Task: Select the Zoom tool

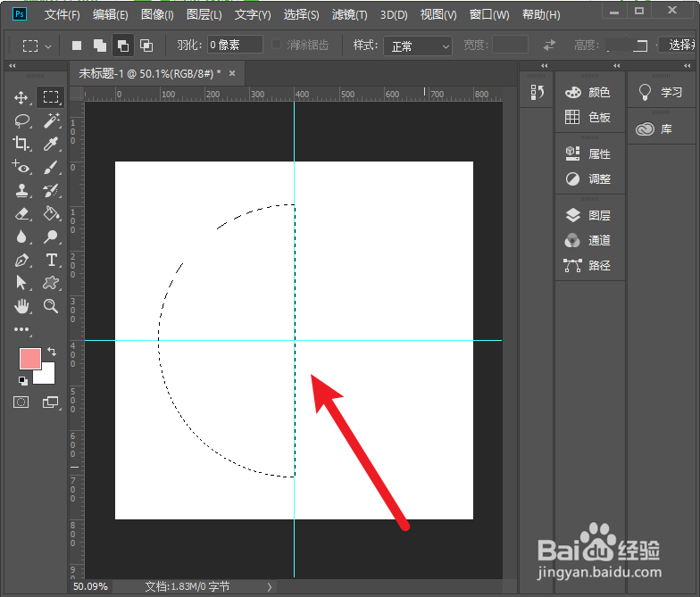Action: (x=50, y=306)
